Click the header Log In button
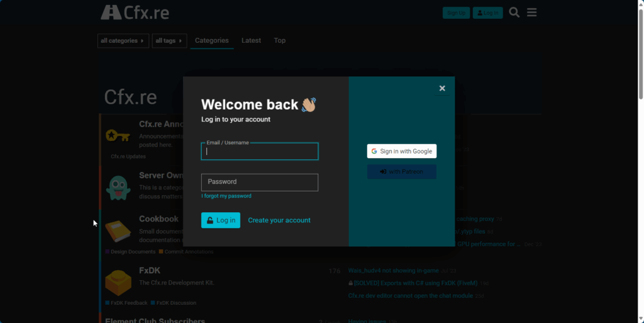The width and height of the screenshot is (644, 323). tap(488, 13)
